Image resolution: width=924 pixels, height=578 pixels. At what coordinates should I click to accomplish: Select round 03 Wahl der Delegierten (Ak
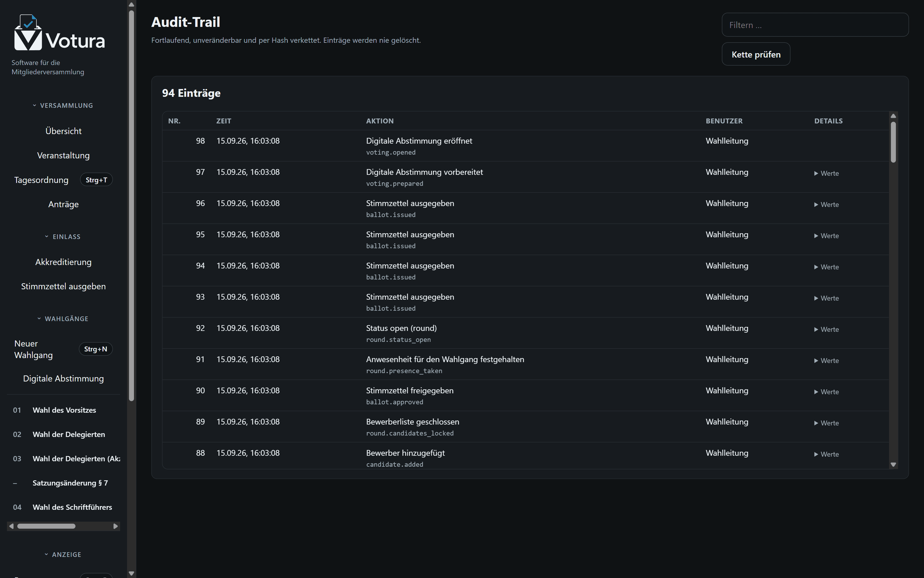pos(64,459)
